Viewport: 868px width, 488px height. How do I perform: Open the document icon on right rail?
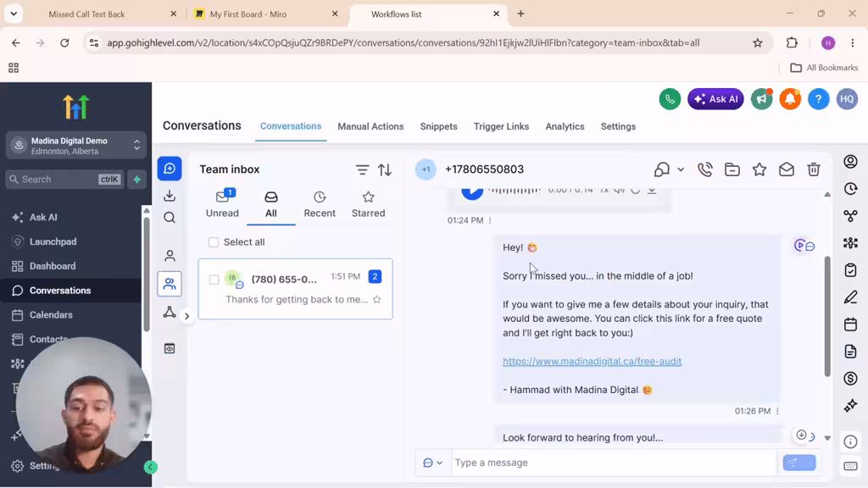pyautogui.click(x=851, y=352)
